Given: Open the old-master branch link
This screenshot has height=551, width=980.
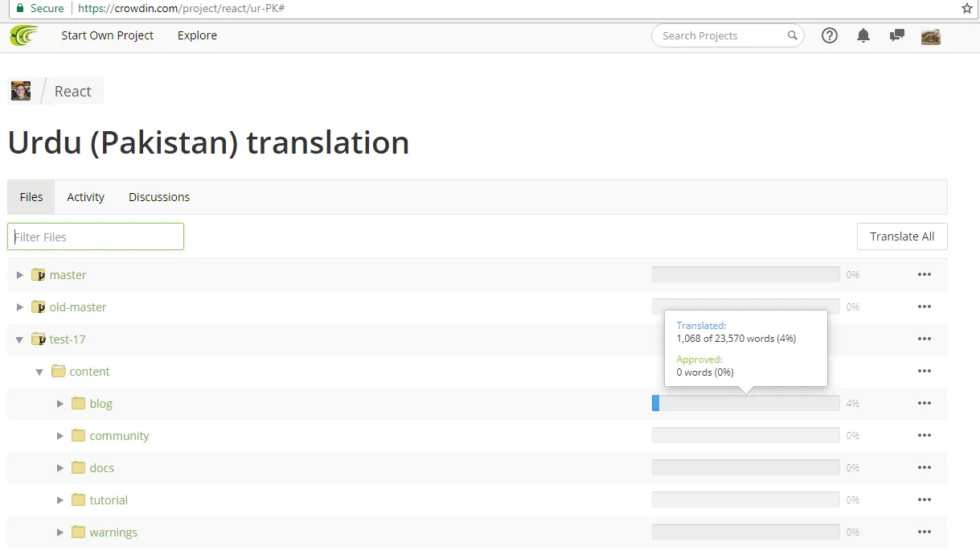Looking at the screenshot, I should coord(78,307).
